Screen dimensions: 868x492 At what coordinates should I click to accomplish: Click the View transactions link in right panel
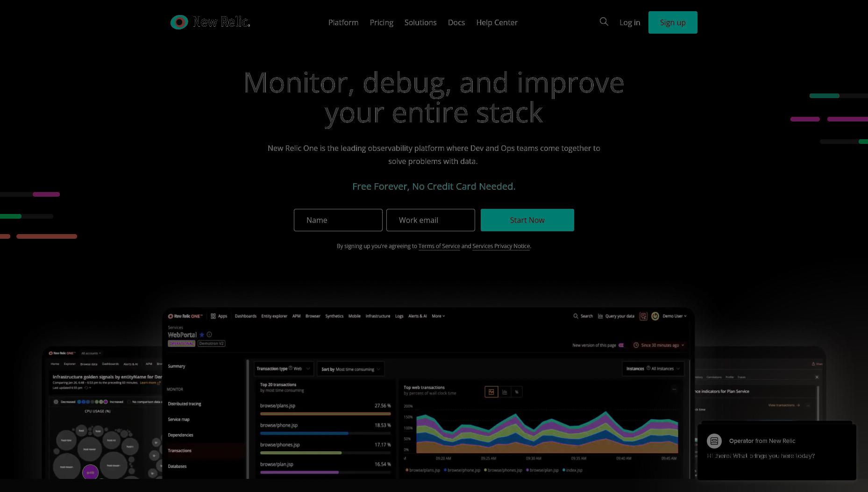tap(784, 405)
